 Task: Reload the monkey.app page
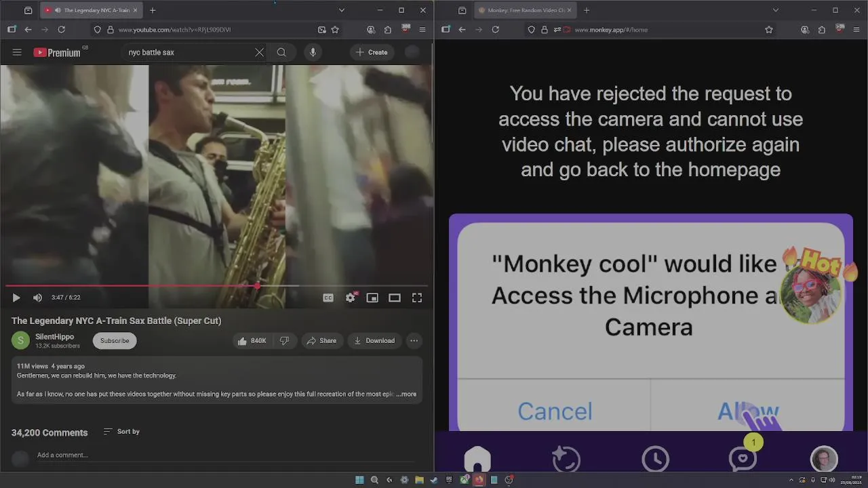(495, 30)
